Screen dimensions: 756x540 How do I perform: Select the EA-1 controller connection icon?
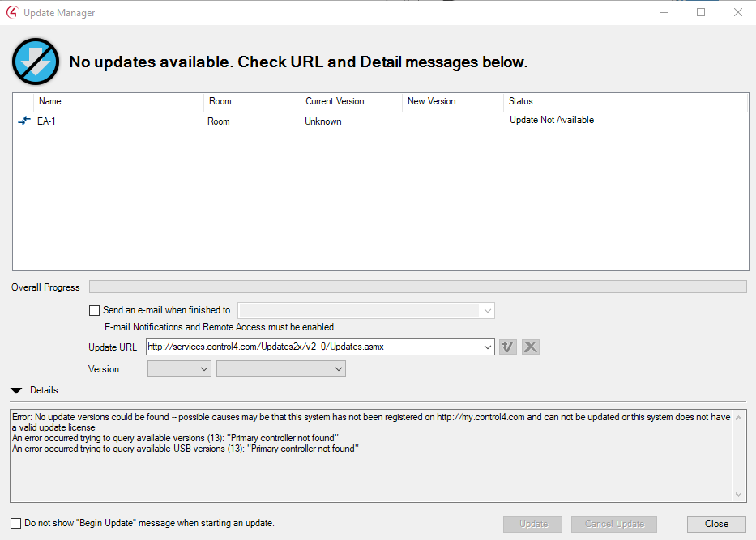coord(24,121)
